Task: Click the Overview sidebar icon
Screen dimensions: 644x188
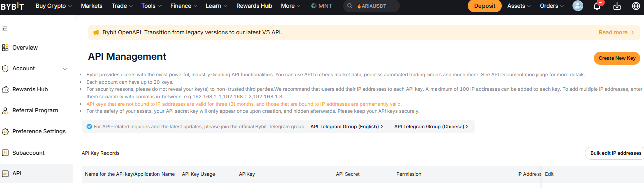Action: (x=5, y=48)
